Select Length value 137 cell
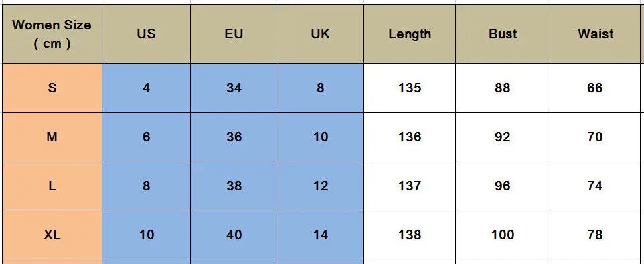The width and height of the screenshot is (644, 264). coord(410,186)
